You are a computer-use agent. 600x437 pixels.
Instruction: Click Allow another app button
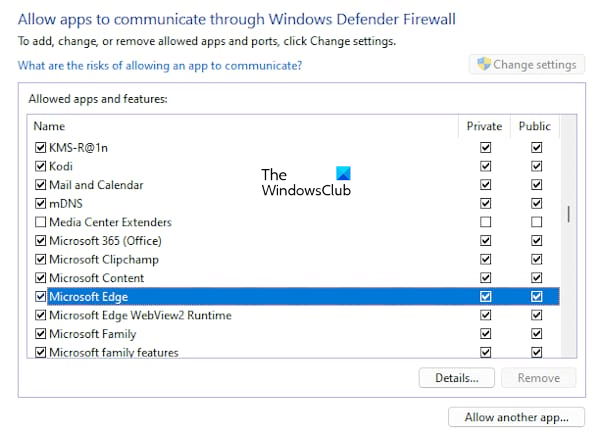(517, 416)
